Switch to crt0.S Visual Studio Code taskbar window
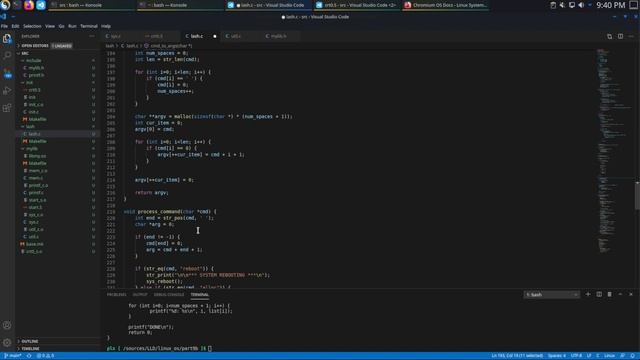The image size is (640, 360). [x=357, y=5]
